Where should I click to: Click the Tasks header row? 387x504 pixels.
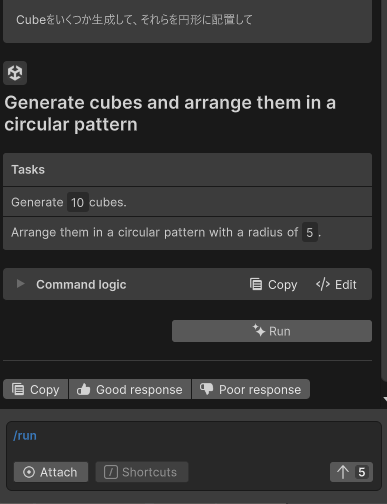(x=187, y=170)
